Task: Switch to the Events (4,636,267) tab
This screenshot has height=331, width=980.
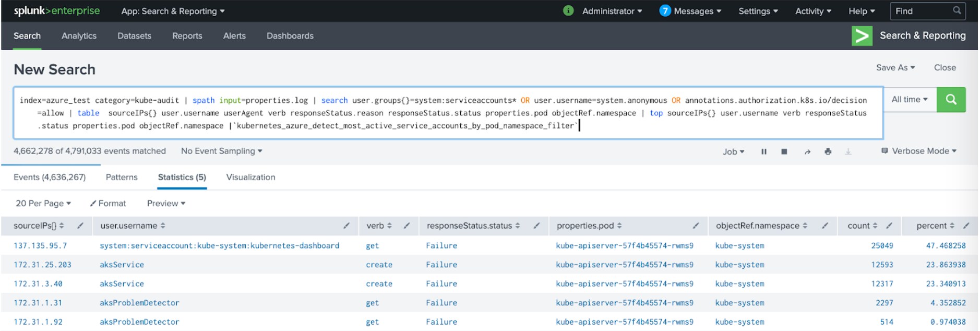Action: (50, 177)
